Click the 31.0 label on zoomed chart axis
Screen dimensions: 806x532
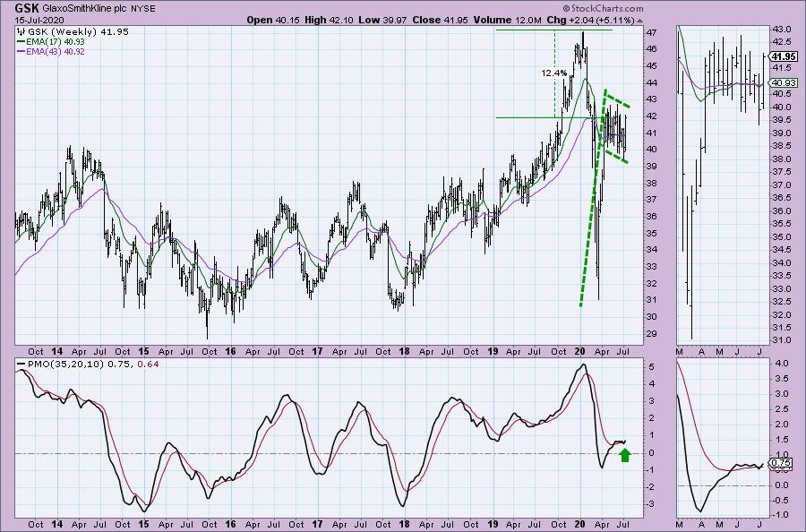tap(782, 340)
